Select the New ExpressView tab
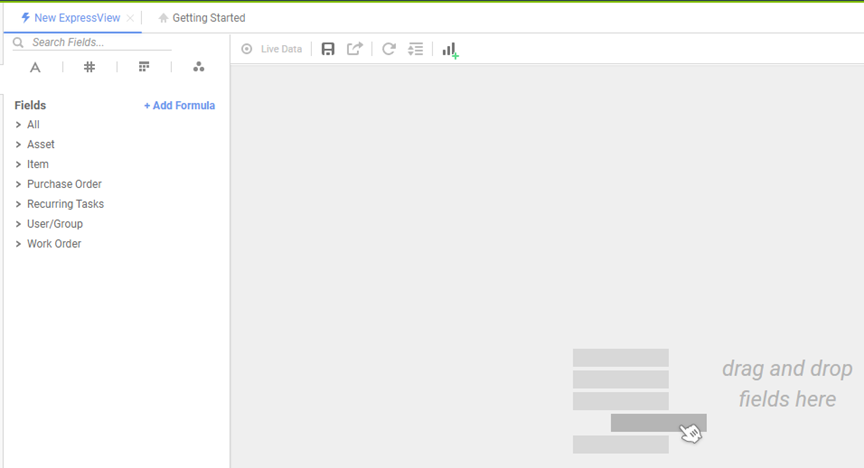Viewport: 864px width, 468px height. pyautogui.click(x=77, y=18)
